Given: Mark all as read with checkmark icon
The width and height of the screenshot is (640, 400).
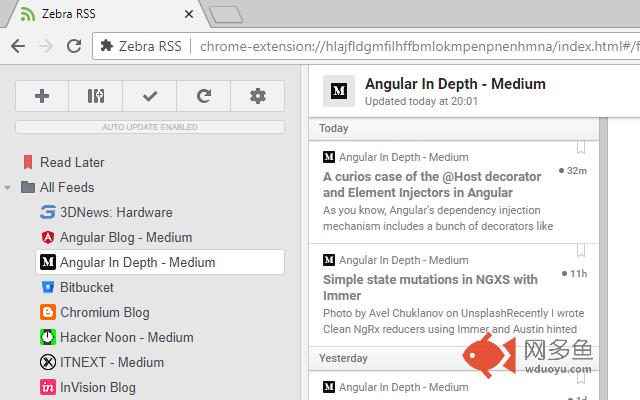Looking at the screenshot, I should tap(150, 96).
